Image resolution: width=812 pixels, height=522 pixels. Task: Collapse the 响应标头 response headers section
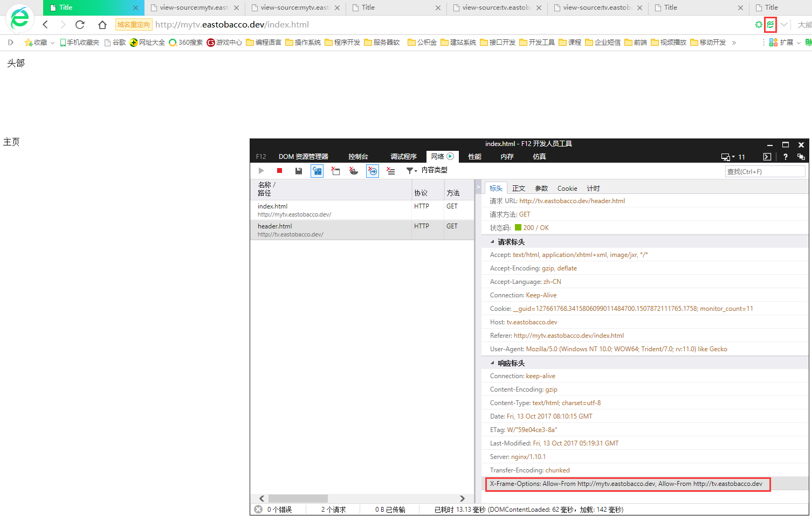[x=492, y=363]
